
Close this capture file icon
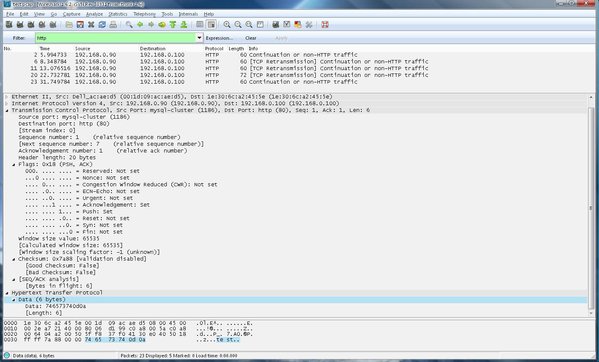(91, 24)
